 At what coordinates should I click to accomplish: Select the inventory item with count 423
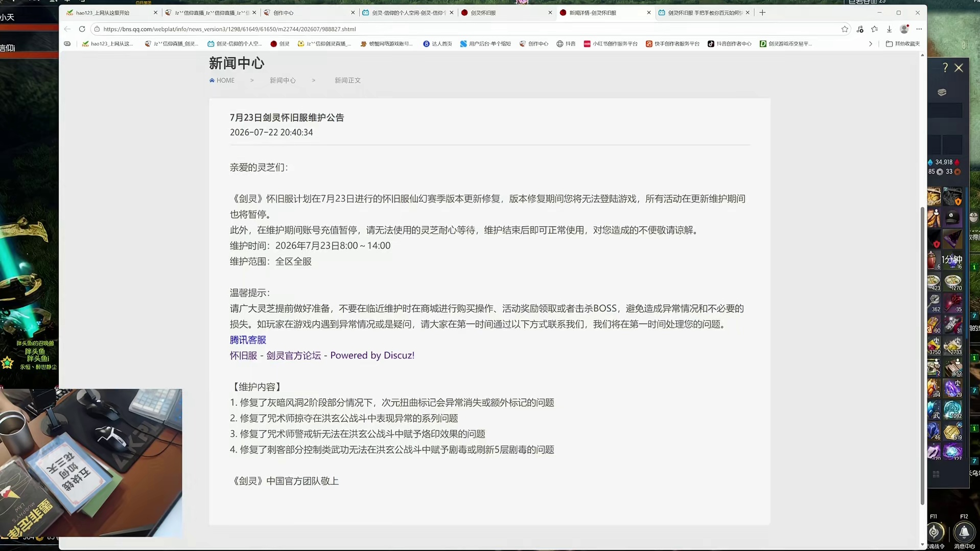click(x=934, y=282)
